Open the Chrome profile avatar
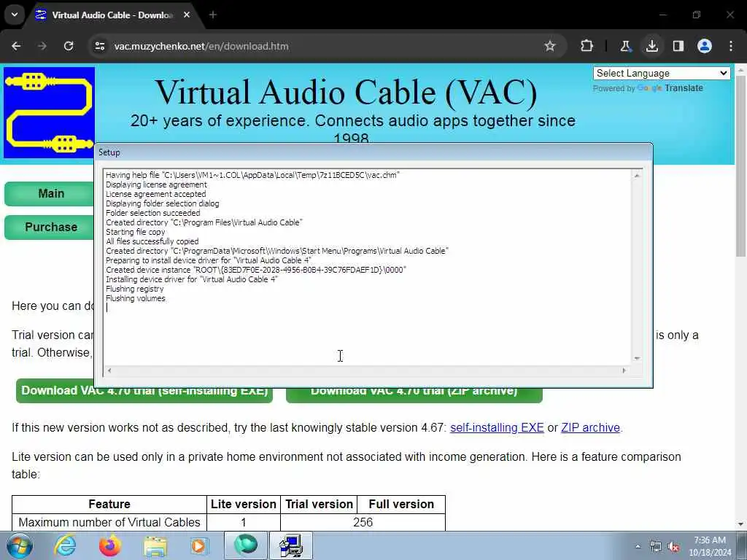The height and width of the screenshot is (560, 747). [705, 46]
